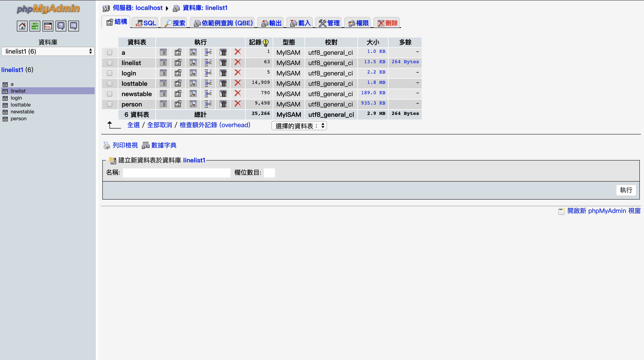Viewport: 644px width, 360px height.
Task: Open the 選擇的資料表 action dropdown
Action: (x=299, y=126)
